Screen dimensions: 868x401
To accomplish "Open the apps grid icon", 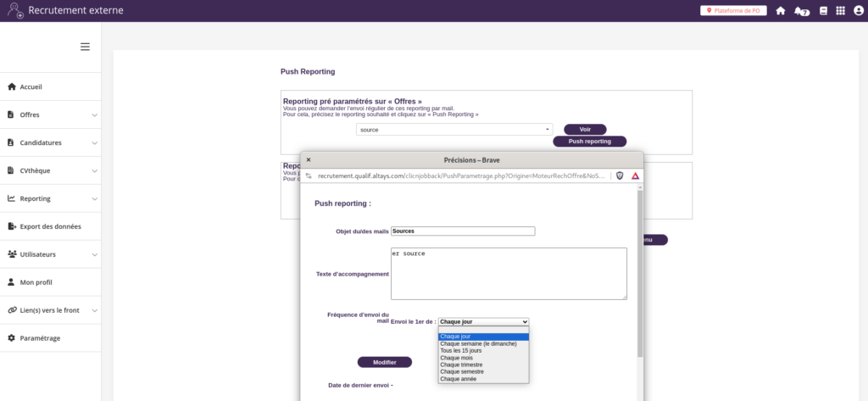I will (840, 11).
